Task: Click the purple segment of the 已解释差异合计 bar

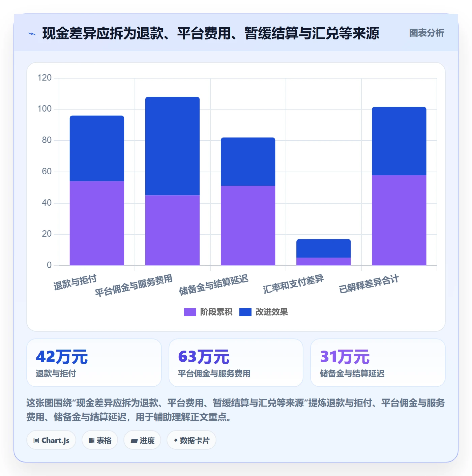Action: 399,220
